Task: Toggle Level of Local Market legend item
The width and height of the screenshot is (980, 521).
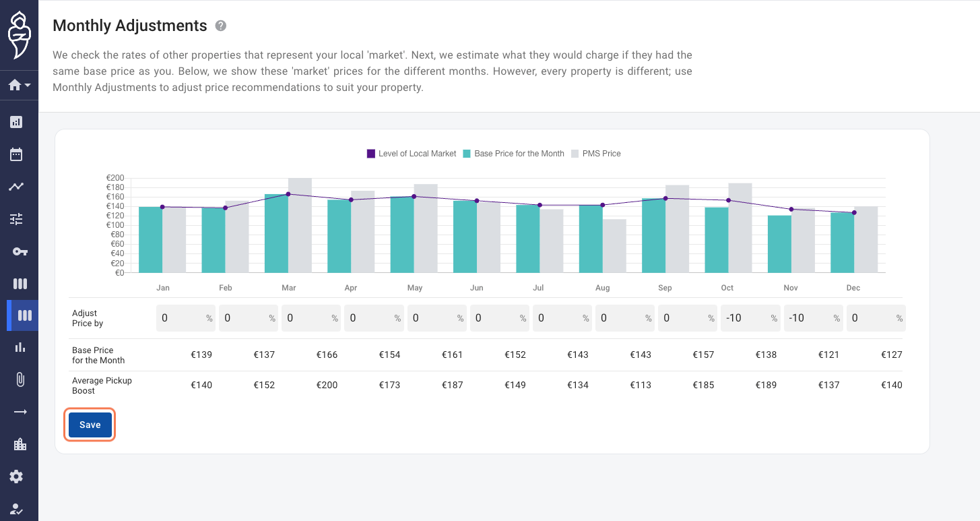Action: [412, 154]
